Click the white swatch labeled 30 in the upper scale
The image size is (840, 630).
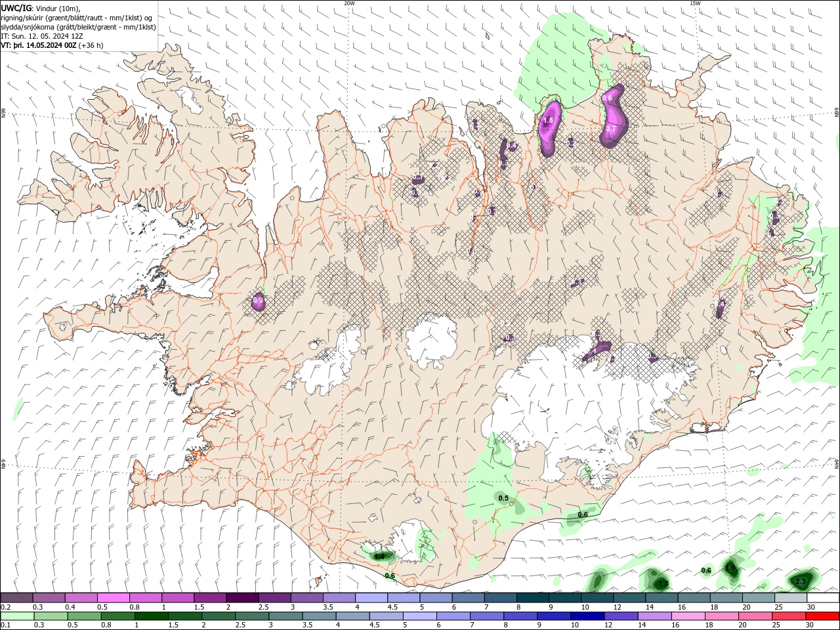click(x=822, y=598)
